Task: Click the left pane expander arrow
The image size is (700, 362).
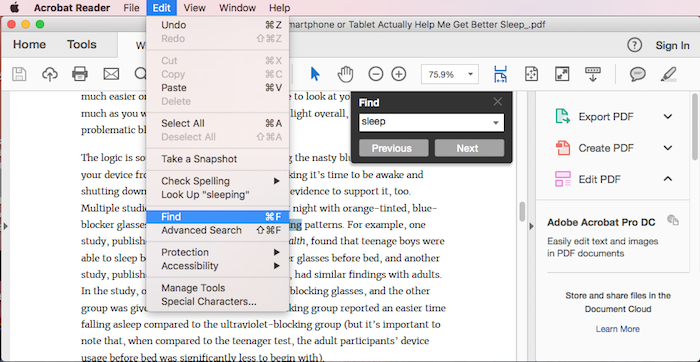Action: click(5, 226)
